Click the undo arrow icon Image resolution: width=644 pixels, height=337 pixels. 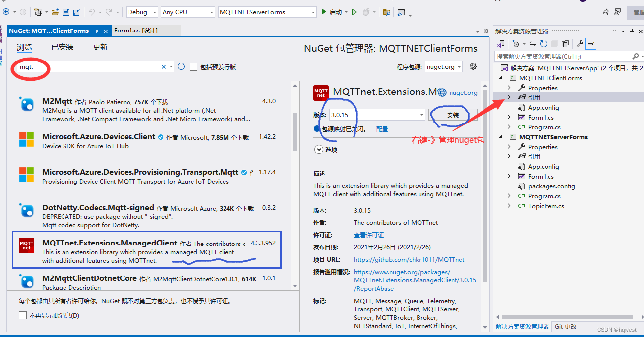point(93,12)
